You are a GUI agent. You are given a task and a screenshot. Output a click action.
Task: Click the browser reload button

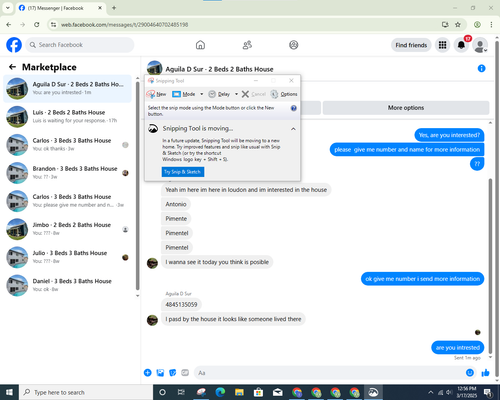click(x=37, y=24)
